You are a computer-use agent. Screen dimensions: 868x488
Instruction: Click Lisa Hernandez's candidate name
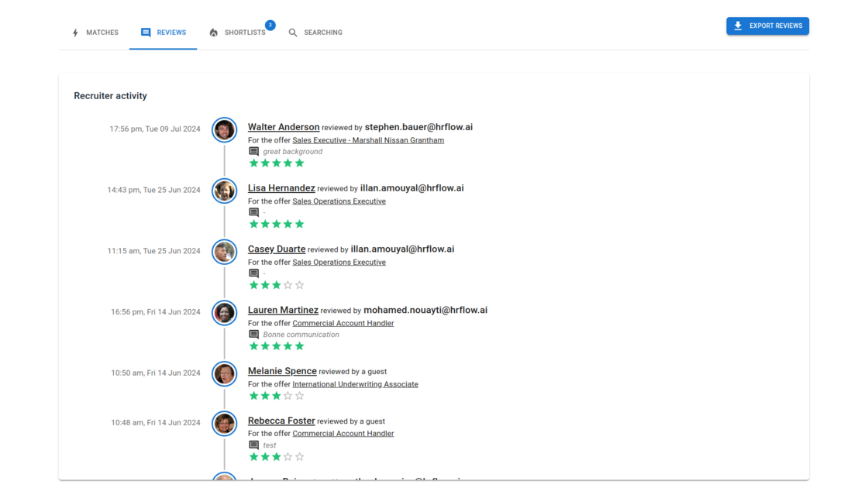281,187
